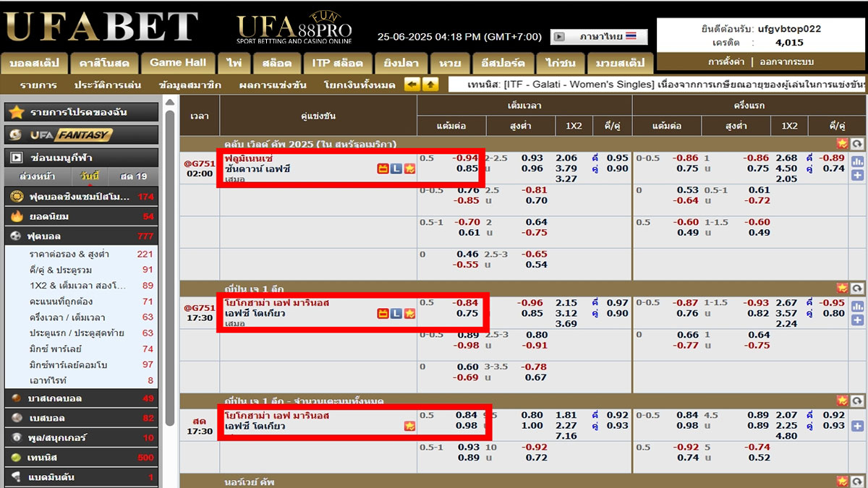Open the Game Hall tab
The image size is (868, 488).
coord(178,63)
